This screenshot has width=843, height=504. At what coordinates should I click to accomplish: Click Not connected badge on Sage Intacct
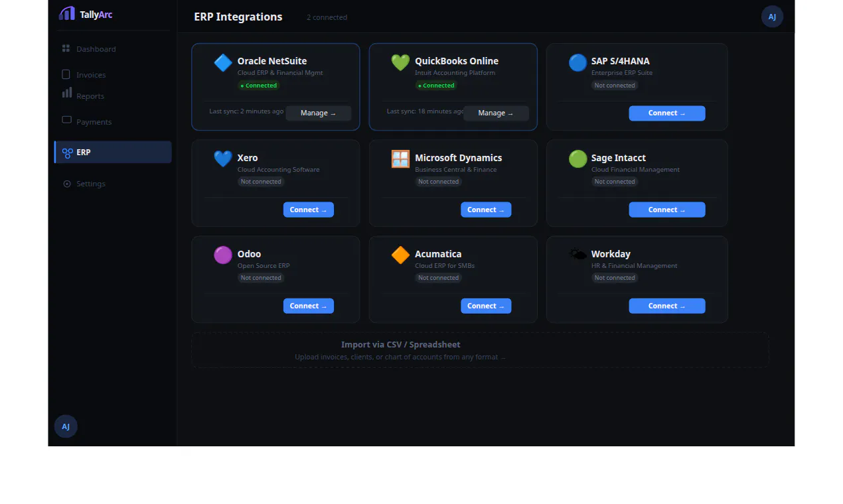point(615,182)
